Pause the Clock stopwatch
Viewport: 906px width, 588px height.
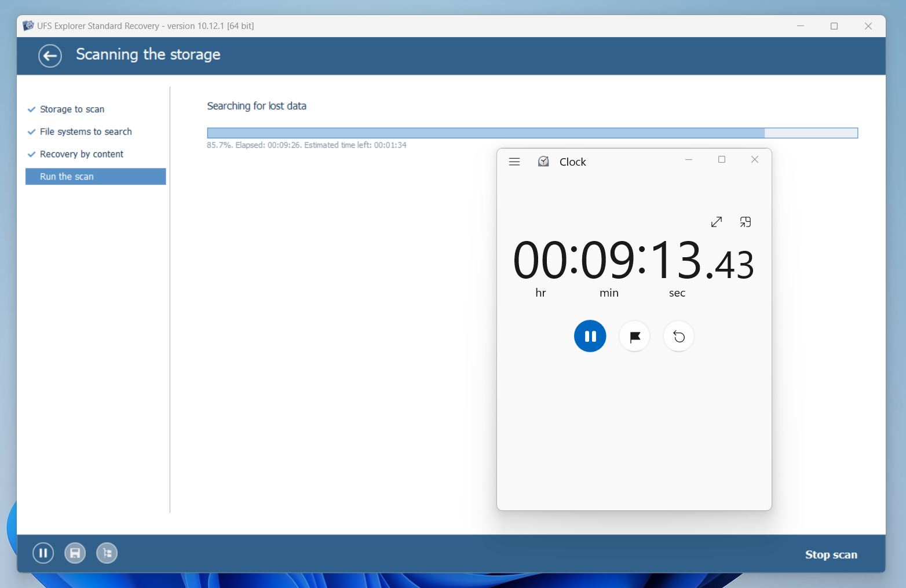coord(590,336)
